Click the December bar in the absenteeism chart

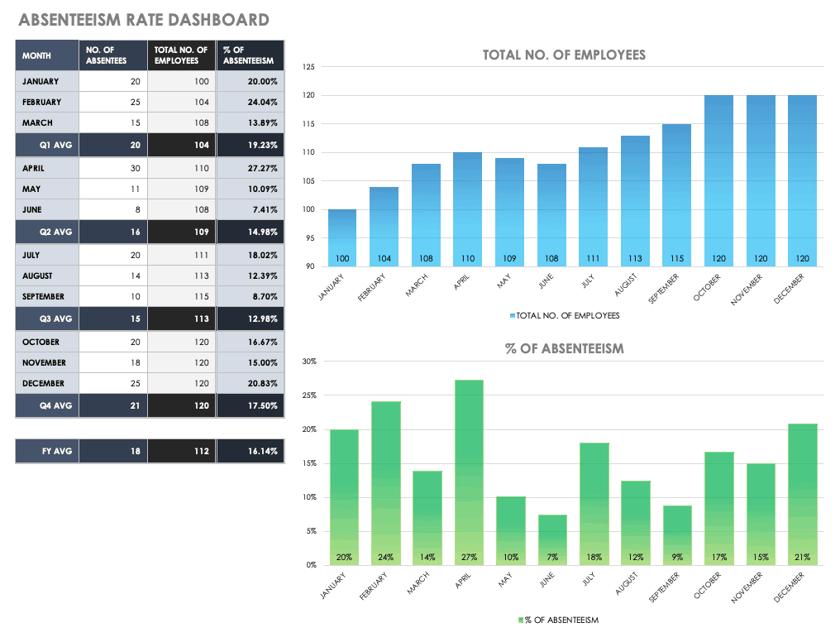click(x=803, y=494)
